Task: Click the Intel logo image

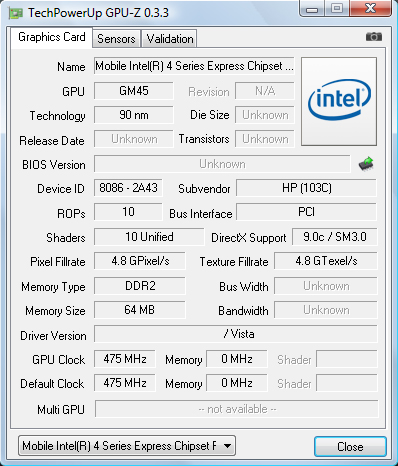Action: click(x=339, y=101)
